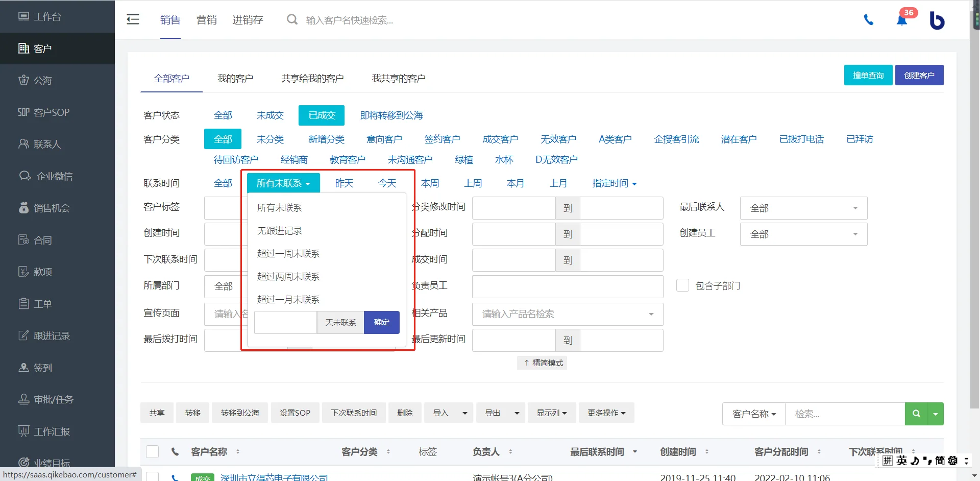Toggle select-all checkbox in table header
Screen dimensions: 980x481
(x=152, y=451)
